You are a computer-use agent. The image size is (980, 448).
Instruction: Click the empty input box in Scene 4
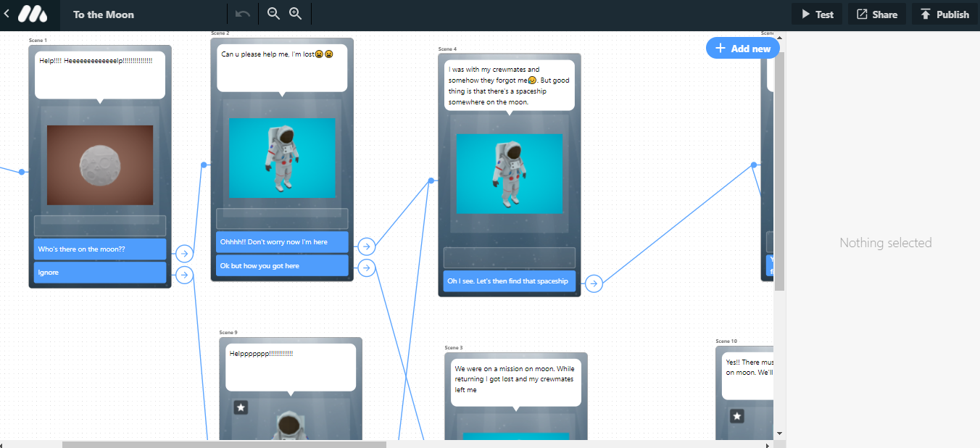coord(510,258)
